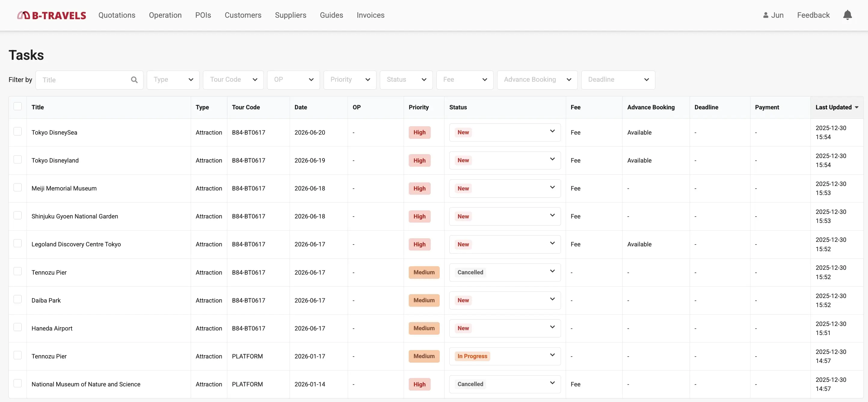This screenshot has width=868, height=402.
Task: Open the Advance Booking filter dropdown
Action: point(537,80)
